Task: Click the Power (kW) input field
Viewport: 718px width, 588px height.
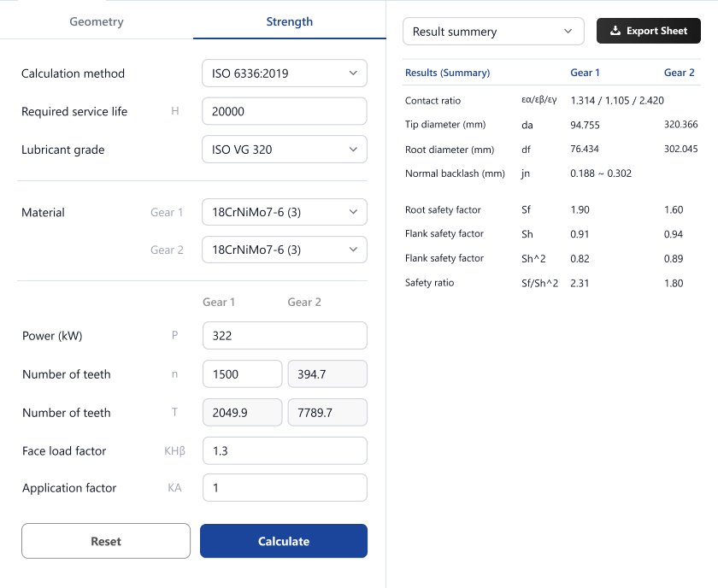Action: pyautogui.click(x=285, y=336)
